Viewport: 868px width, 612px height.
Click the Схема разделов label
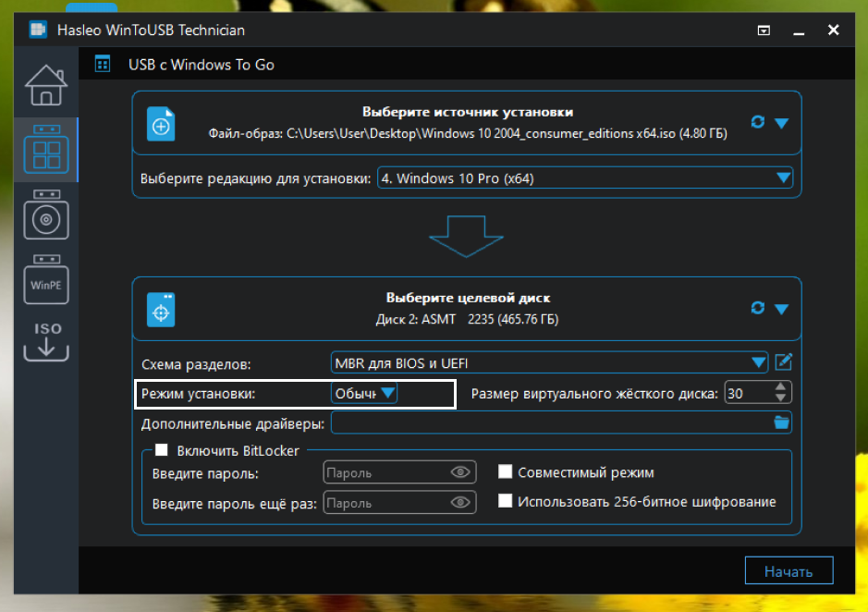click(196, 364)
